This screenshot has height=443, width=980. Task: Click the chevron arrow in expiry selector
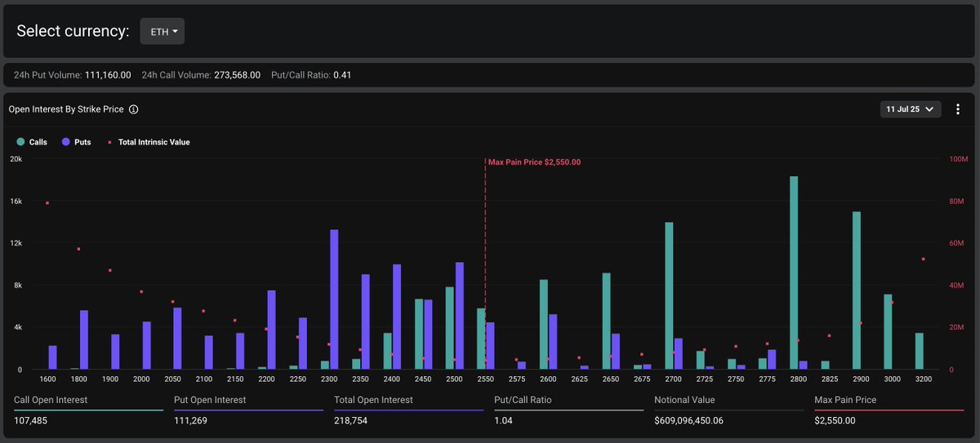[x=929, y=109]
